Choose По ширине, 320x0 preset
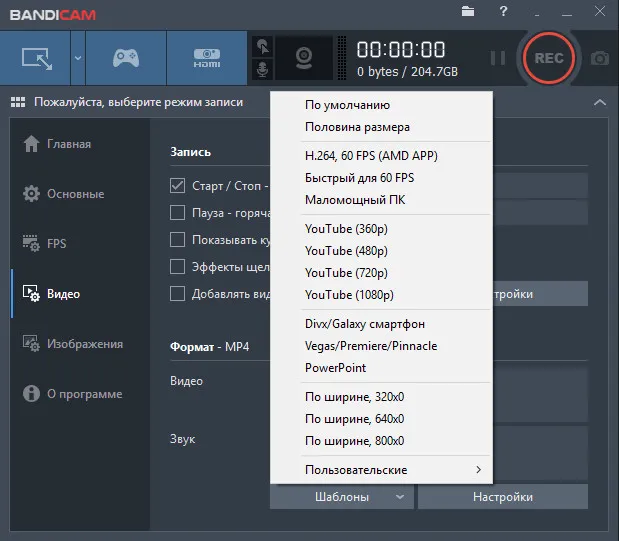This screenshot has width=619, height=541. click(x=381, y=397)
